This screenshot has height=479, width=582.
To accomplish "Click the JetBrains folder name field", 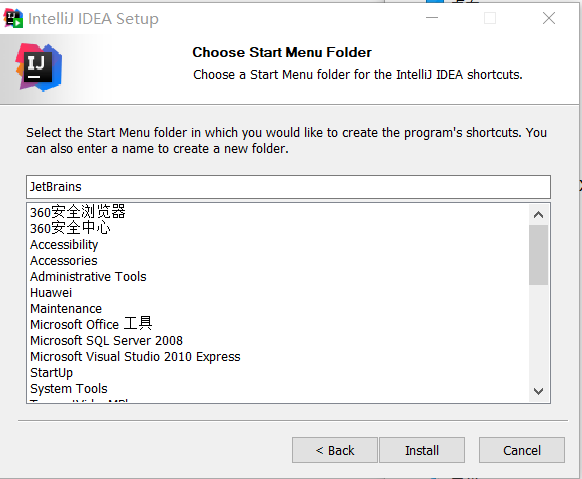I will coord(288,187).
